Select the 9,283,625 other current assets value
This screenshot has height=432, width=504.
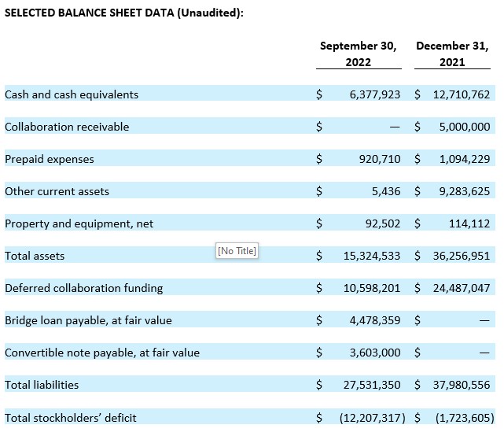pos(464,191)
